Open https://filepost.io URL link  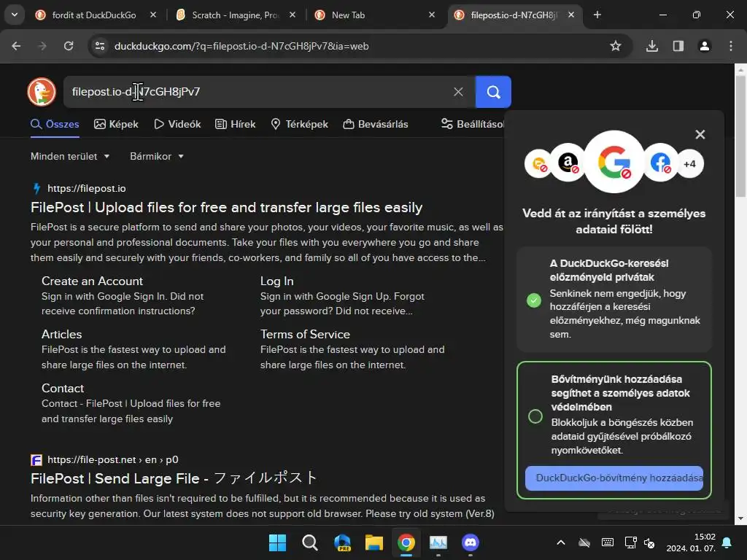[x=86, y=189]
